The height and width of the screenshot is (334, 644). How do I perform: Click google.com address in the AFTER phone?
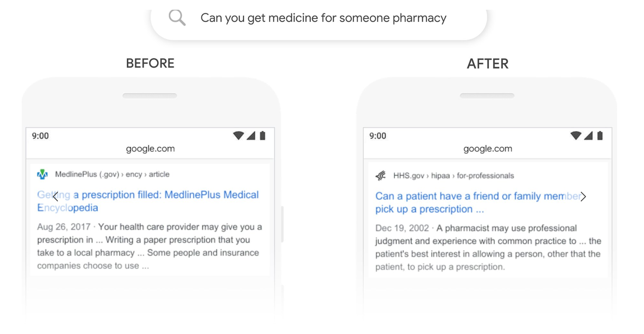point(488,149)
